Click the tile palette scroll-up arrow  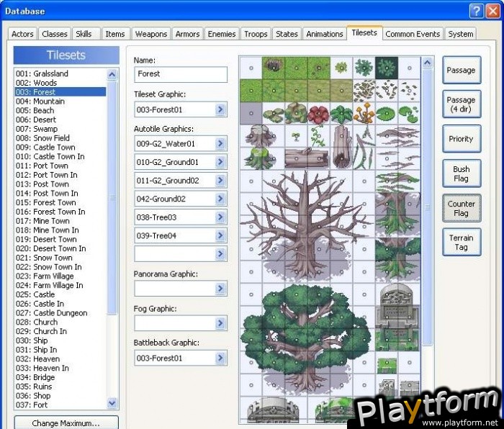pyautogui.click(x=427, y=63)
